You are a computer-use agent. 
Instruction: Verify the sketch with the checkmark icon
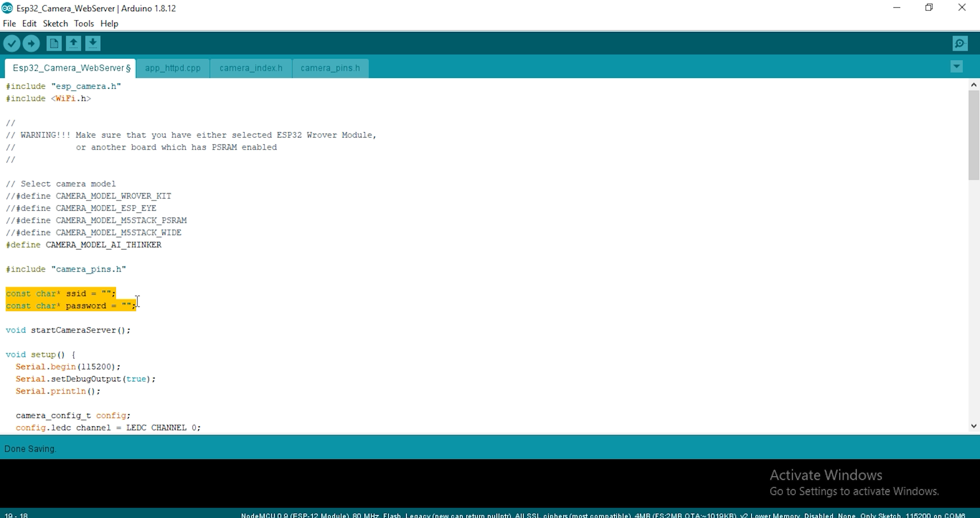pyautogui.click(x=12, y=43)
